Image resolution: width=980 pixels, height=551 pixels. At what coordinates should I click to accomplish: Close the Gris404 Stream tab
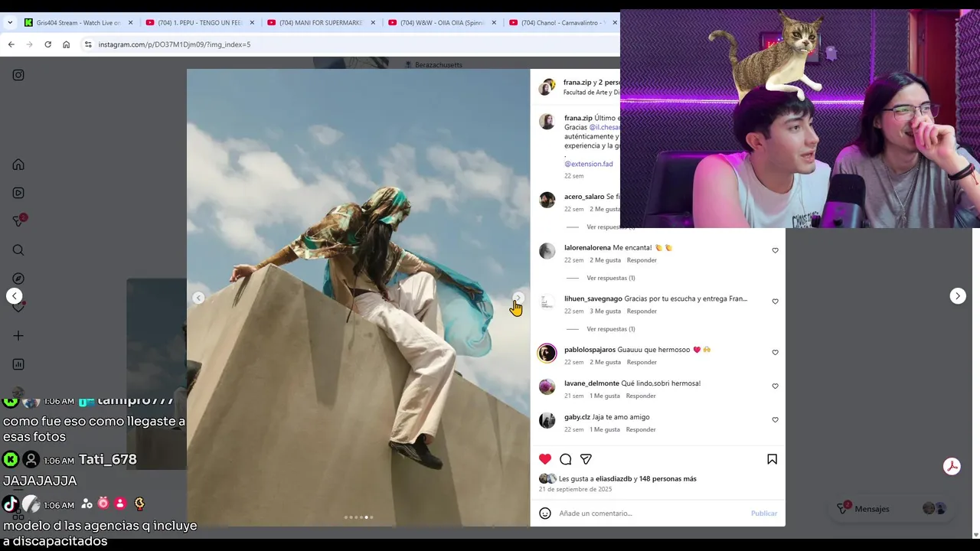[x=130, y=23]
